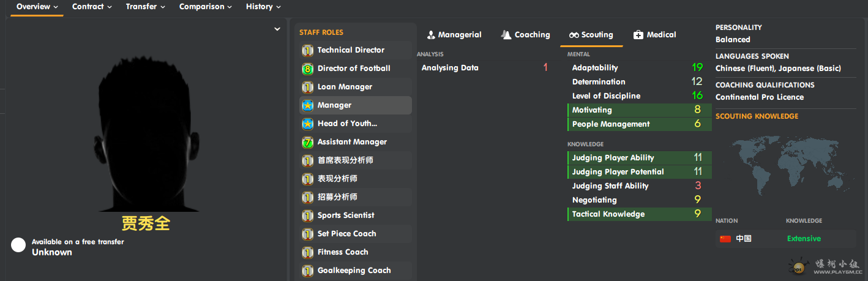Viewport: 868px width, 281px height.
Task: Select the Fitness Coach staff role
Action: pos(356,252)
